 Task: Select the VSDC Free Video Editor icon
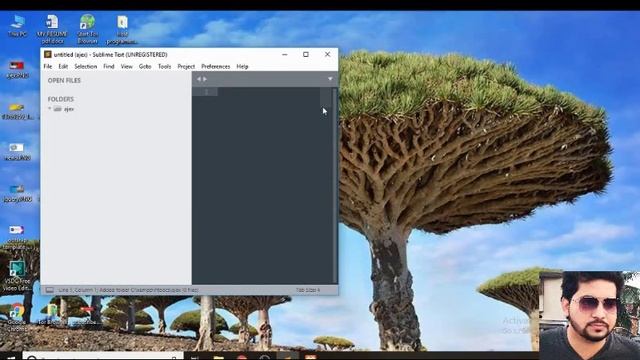pos(17,276)
